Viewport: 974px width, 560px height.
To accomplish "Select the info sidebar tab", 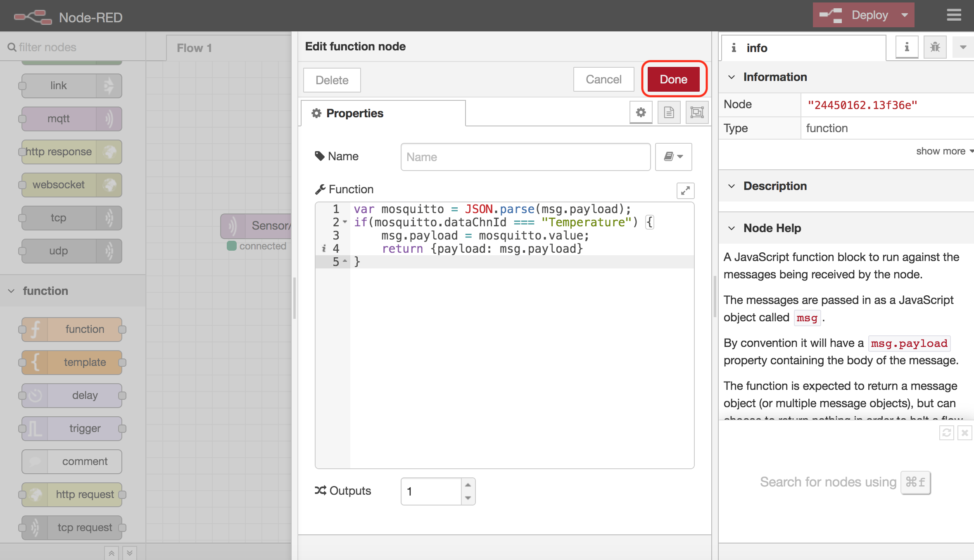I will (x=803, y=48).
